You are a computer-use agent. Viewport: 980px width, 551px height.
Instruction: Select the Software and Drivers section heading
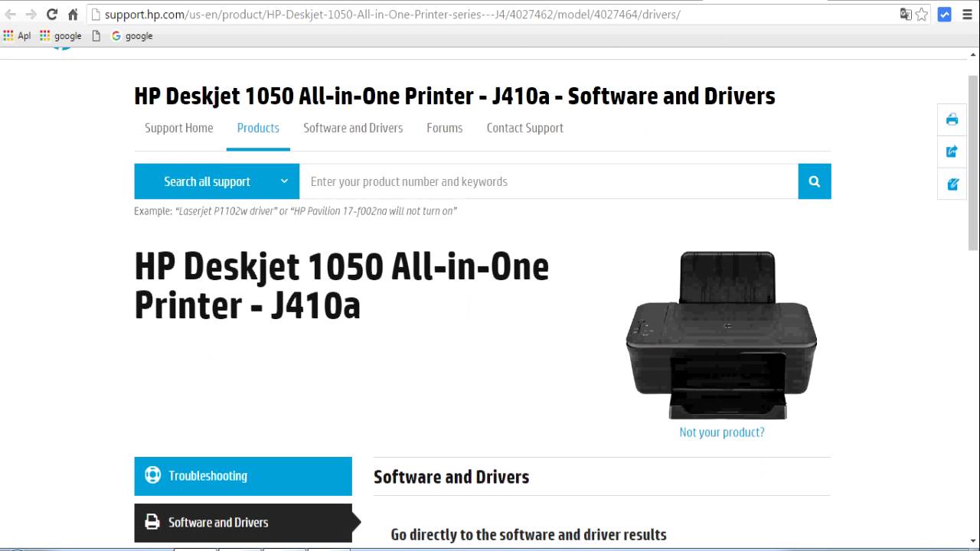coord(452,477)
